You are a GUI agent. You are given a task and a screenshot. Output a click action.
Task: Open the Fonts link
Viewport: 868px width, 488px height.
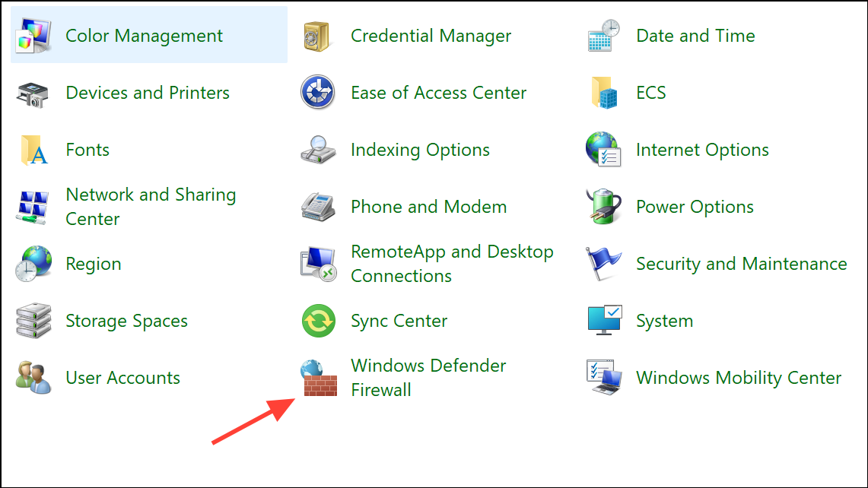click(x=87, y=150)
